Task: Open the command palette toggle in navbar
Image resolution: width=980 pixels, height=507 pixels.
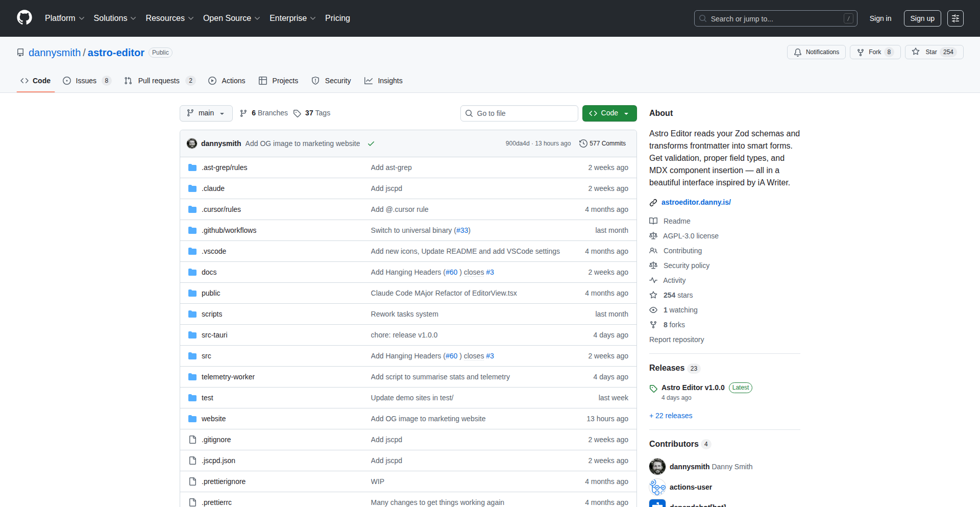Action: (955, 18)
